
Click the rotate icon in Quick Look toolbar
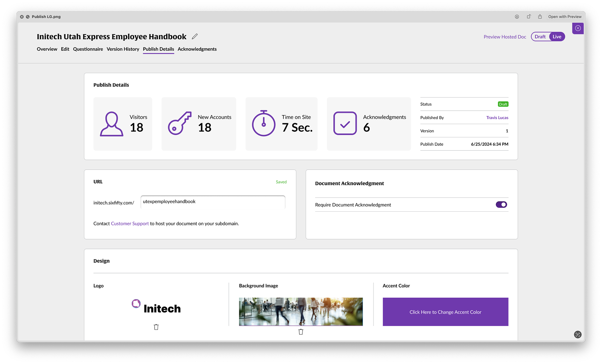(529, 17)
